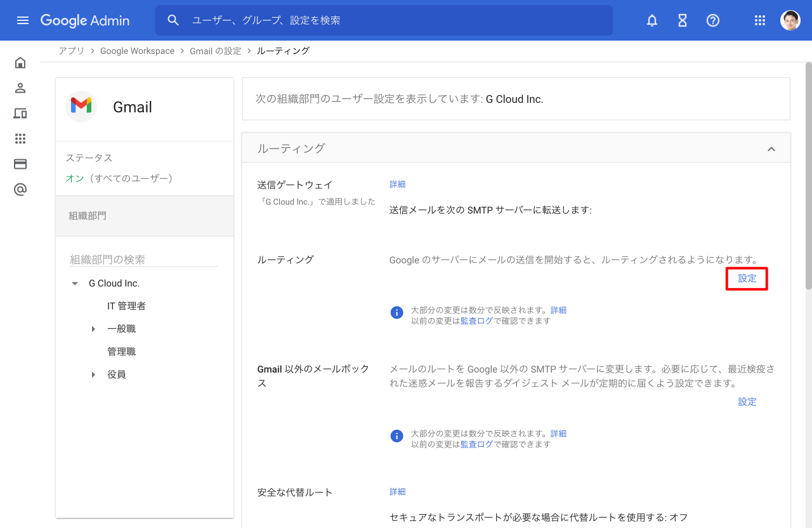
Task: Open 詳細 link in ルーティング info note
Action: (x=558, y=310)
